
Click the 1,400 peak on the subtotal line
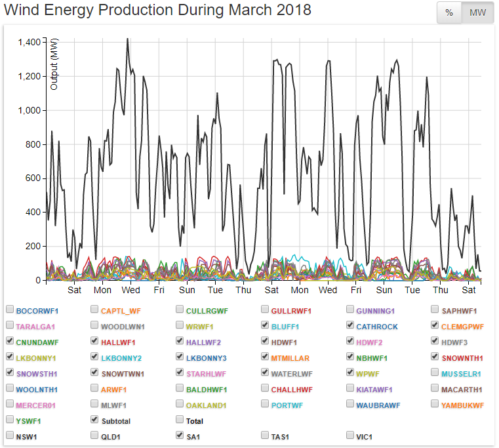pos(127,39)
